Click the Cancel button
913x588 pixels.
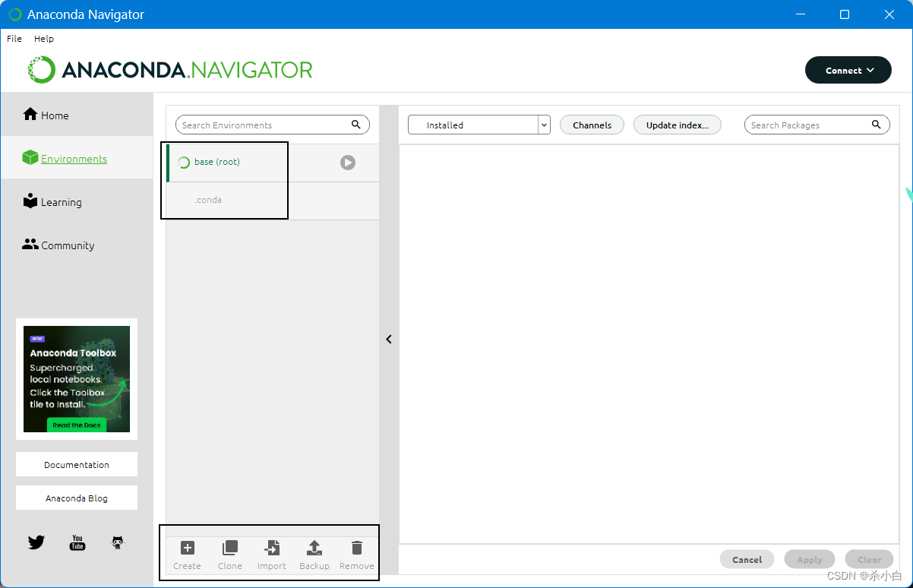pos(747,559)
